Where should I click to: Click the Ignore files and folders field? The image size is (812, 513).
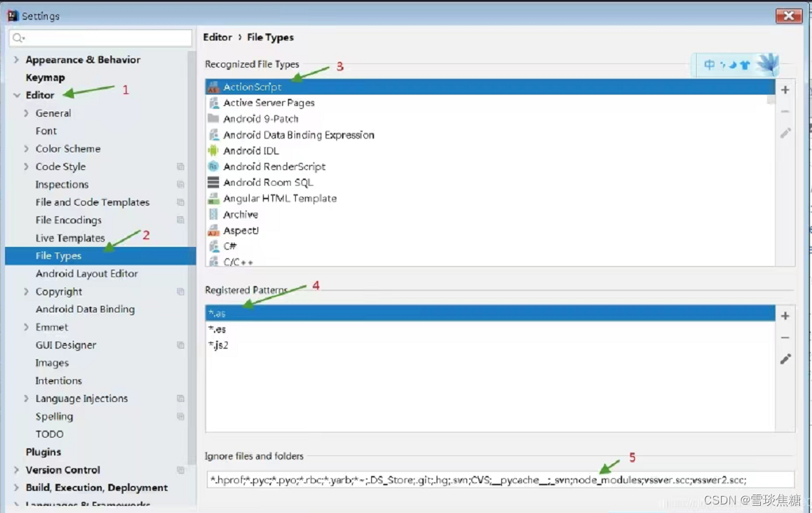coord(501,480)
